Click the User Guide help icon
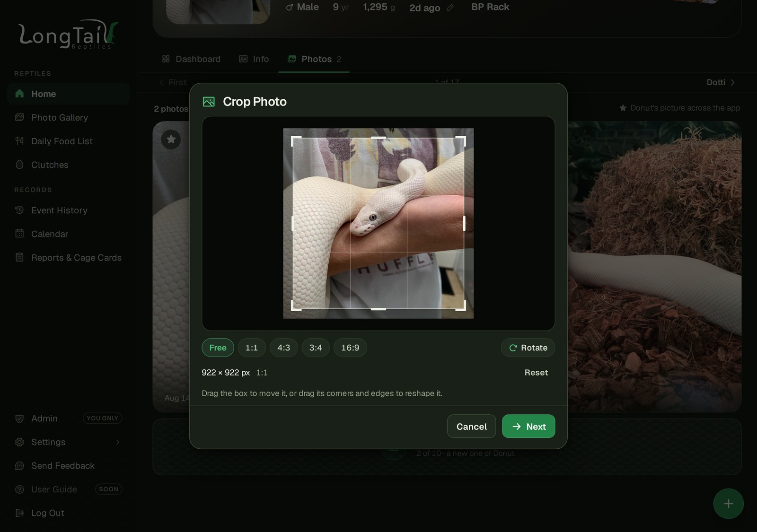Screen dimensions: 757x532 pyautogui.click(x=19, y=489)
